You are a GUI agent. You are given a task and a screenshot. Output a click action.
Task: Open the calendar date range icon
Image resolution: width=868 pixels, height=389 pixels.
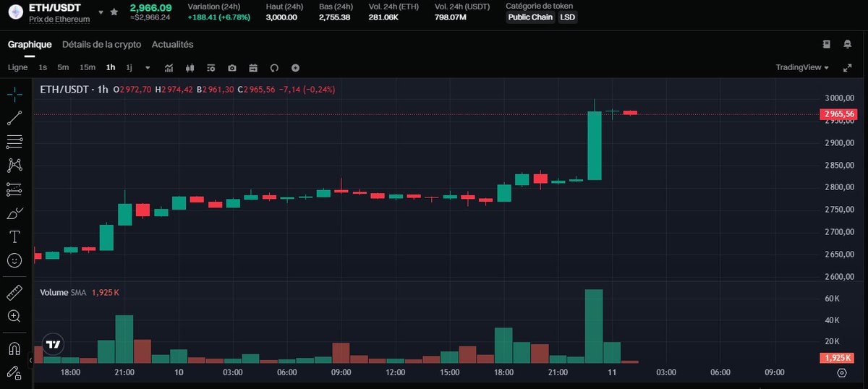click(x=253, y=68)
